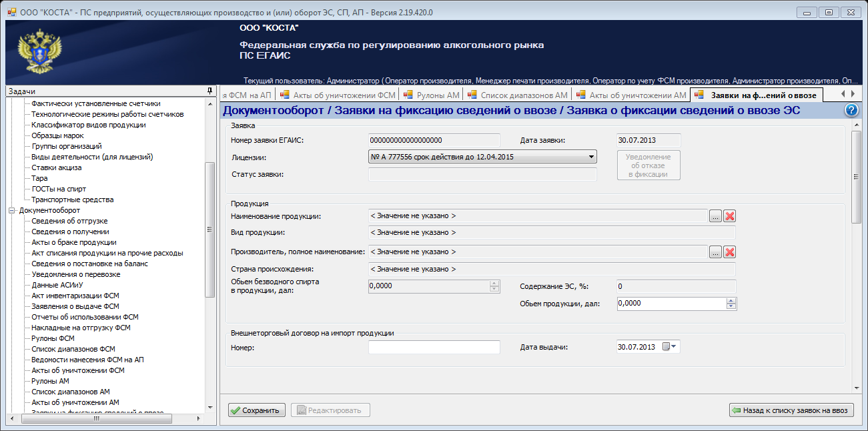Open Акт инвентаризации ФСМ tree item

pos(75,296)
